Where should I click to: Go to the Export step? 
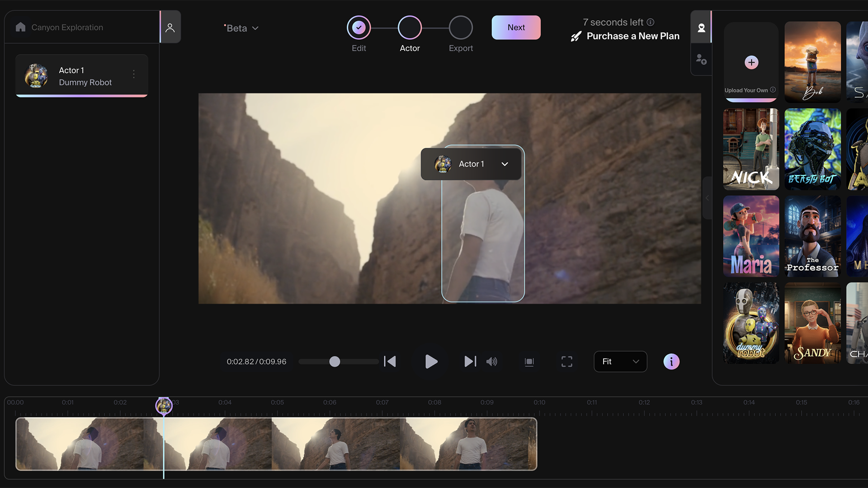[x=461, y=28]
